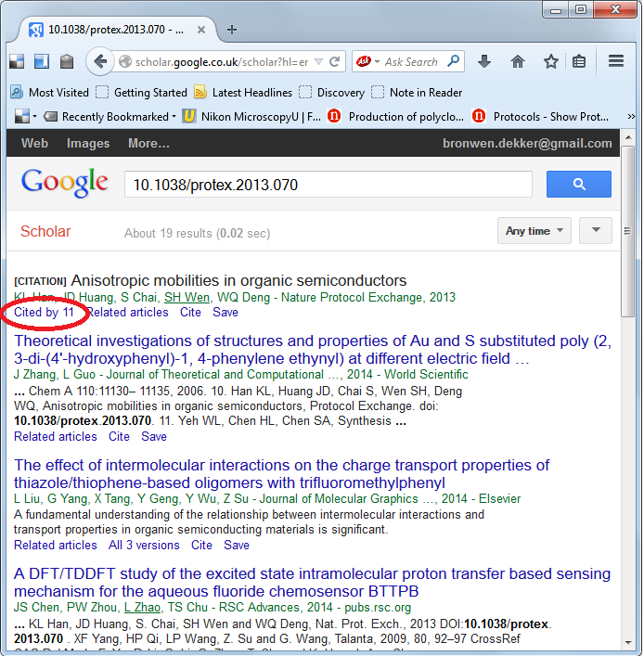
Task: Select Images in Google top bar
Action: [88, 143]
